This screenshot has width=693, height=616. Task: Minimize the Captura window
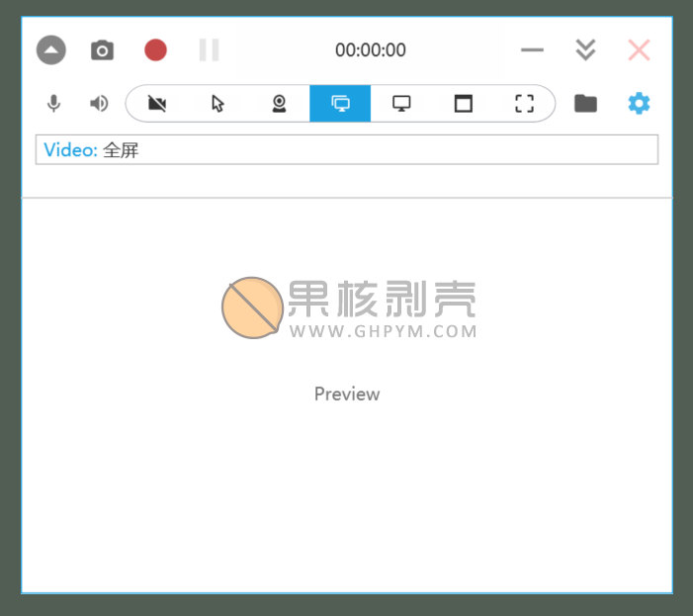532,50
